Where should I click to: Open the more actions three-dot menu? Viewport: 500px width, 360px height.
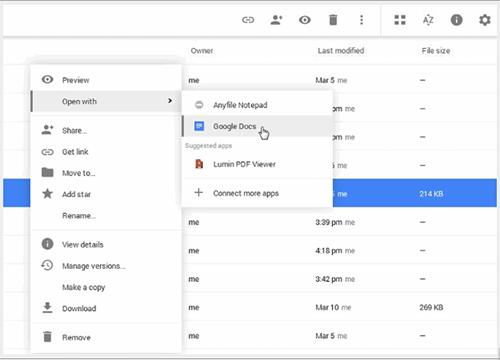361,20
